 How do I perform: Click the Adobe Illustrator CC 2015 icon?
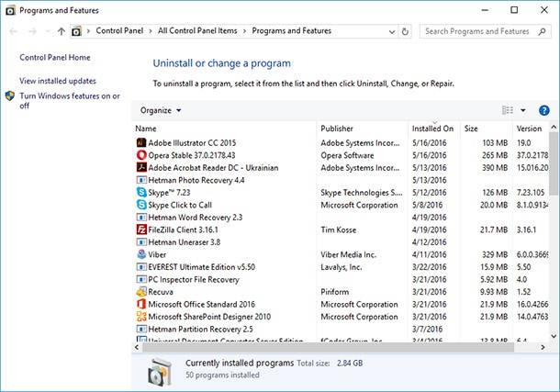click(x=141, y=143)
